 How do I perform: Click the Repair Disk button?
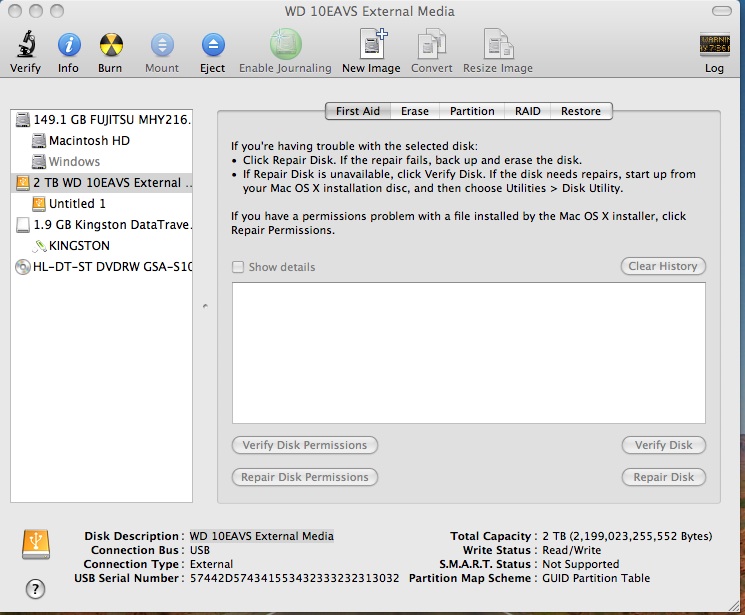click(x=663, y=477)
